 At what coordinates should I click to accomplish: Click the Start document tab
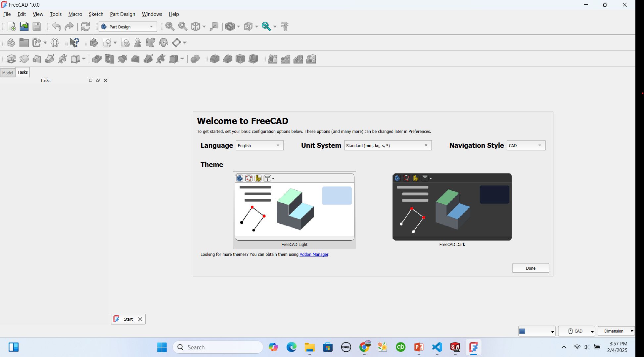(x=128, y=319)
